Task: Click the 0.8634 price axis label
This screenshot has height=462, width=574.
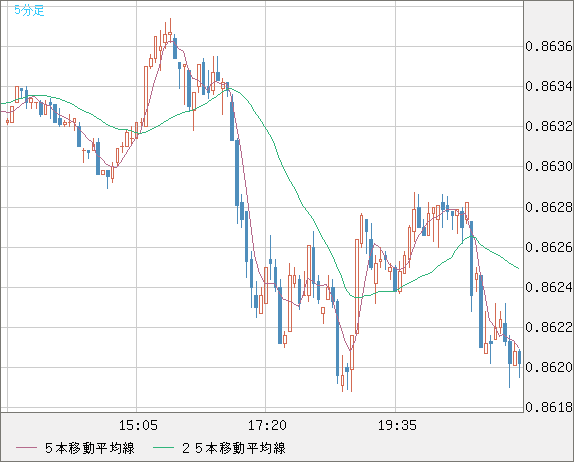Action: click(549, 86)
